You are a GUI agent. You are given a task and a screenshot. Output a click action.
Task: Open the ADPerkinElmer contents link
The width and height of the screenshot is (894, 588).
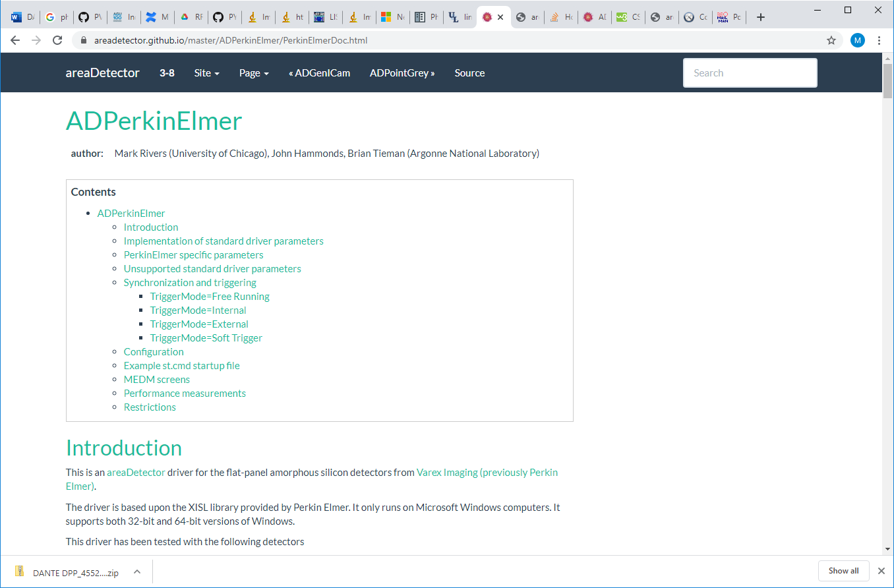(131, 214)
